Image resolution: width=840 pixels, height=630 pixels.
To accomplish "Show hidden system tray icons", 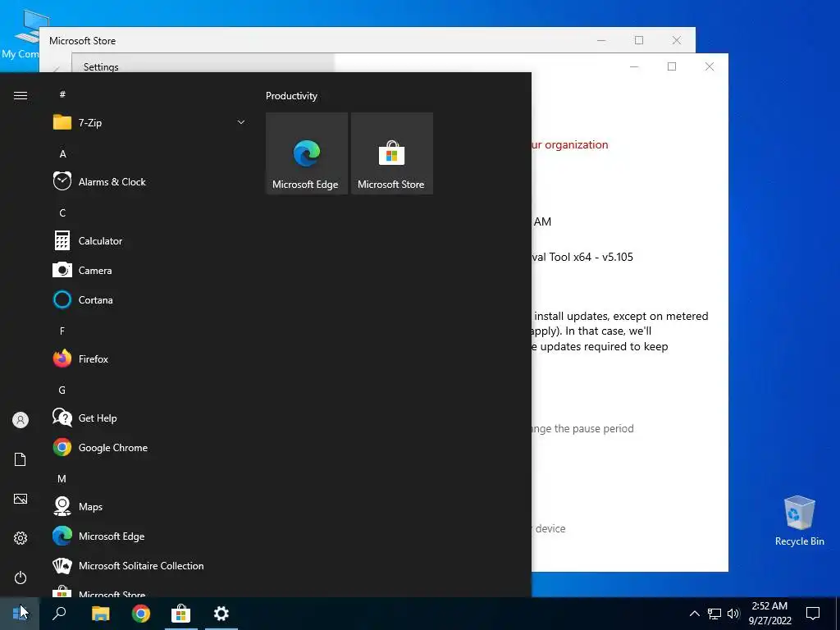I will pyautogui.click(x=694, y=614).
